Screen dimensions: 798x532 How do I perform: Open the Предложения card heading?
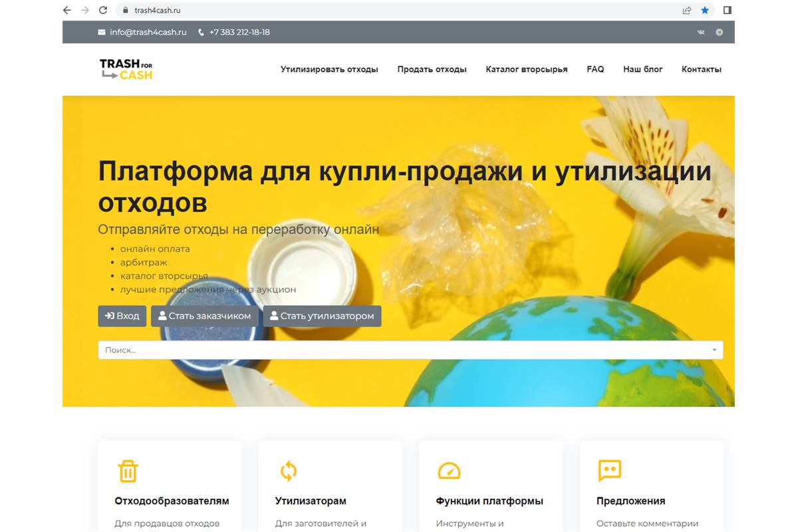tap(630, 501)
